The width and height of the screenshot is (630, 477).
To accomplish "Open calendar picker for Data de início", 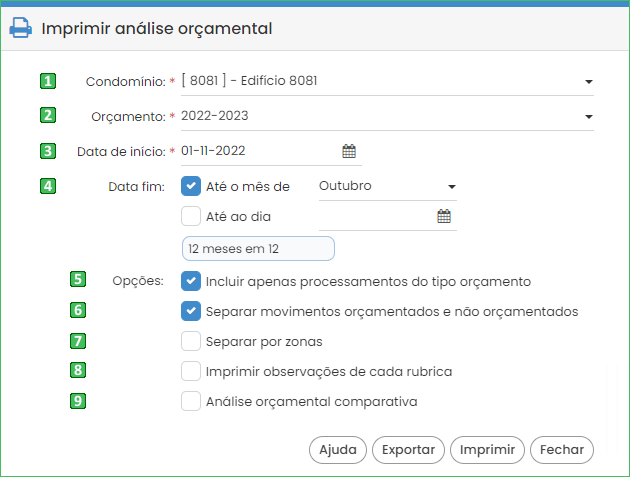I will point(349,151).
